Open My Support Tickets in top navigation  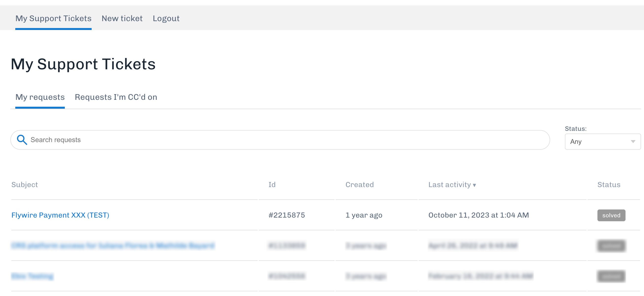[53, 18]
